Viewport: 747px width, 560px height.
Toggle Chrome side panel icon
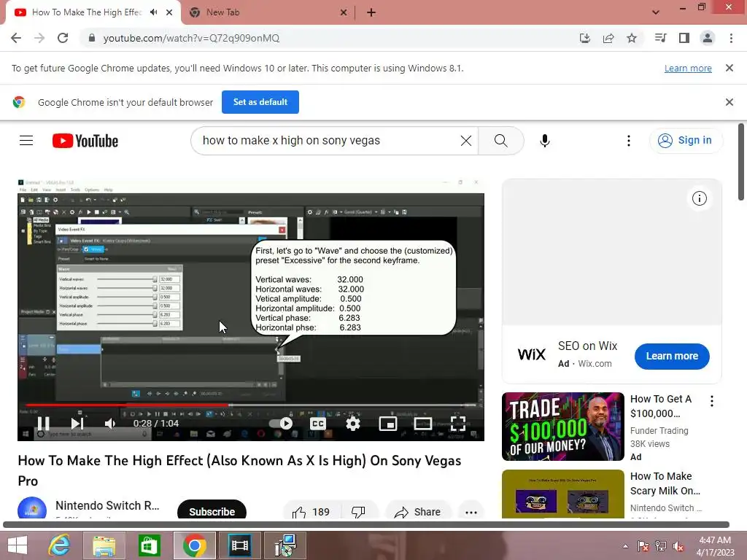point(684,38)
